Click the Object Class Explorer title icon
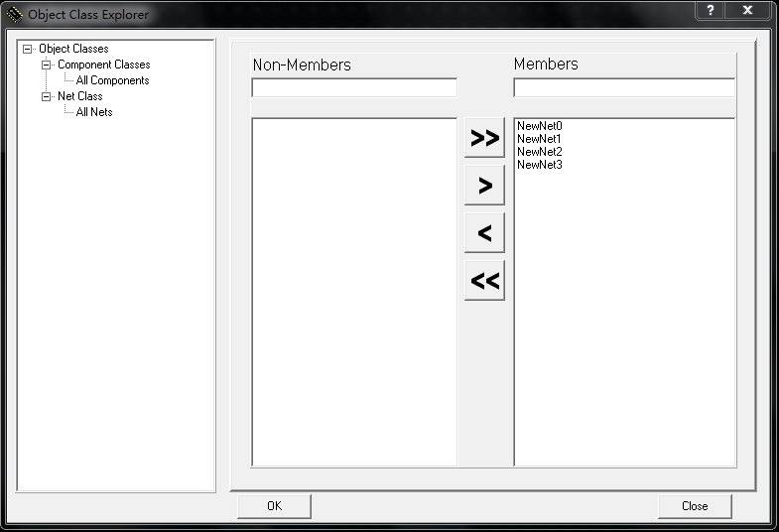Screen dimensions: 779x532 point(14,14)
